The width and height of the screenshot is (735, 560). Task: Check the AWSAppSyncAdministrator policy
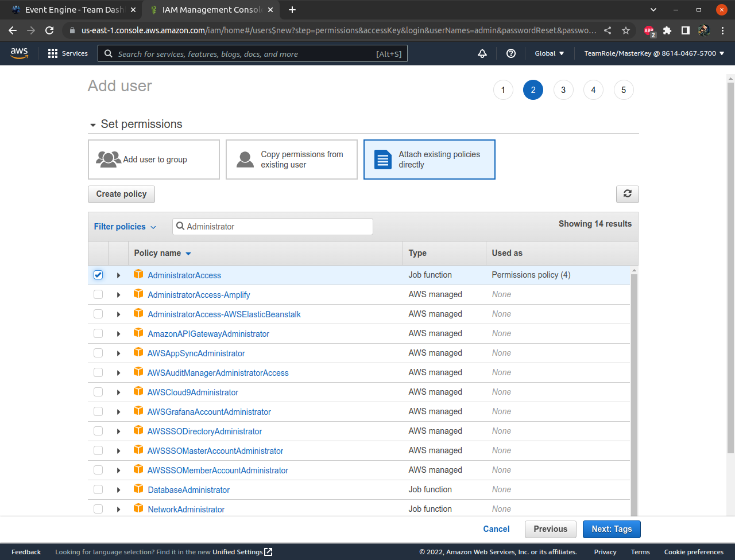98,353
